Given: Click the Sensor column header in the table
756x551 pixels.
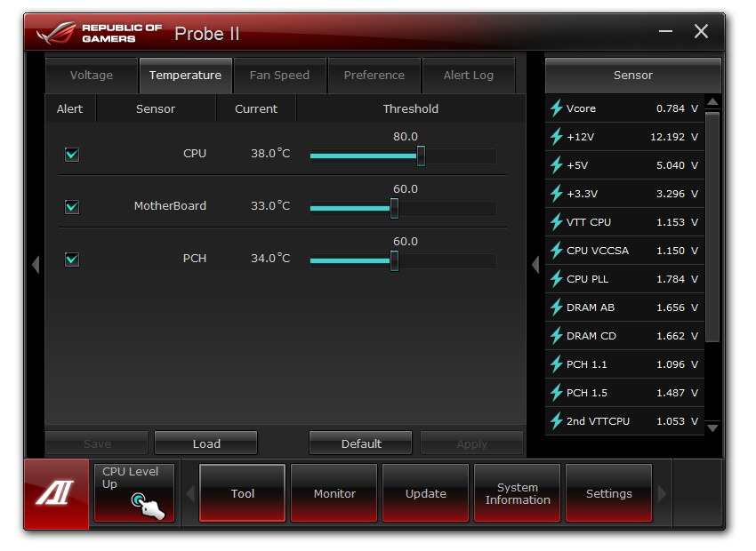Looking at the screenshot, I should click(156, 108).
